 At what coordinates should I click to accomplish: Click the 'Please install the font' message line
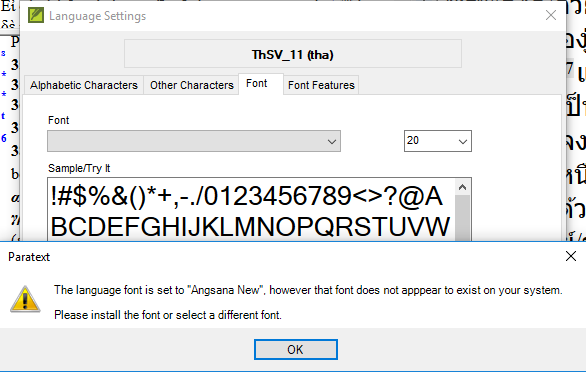point(168,315)
